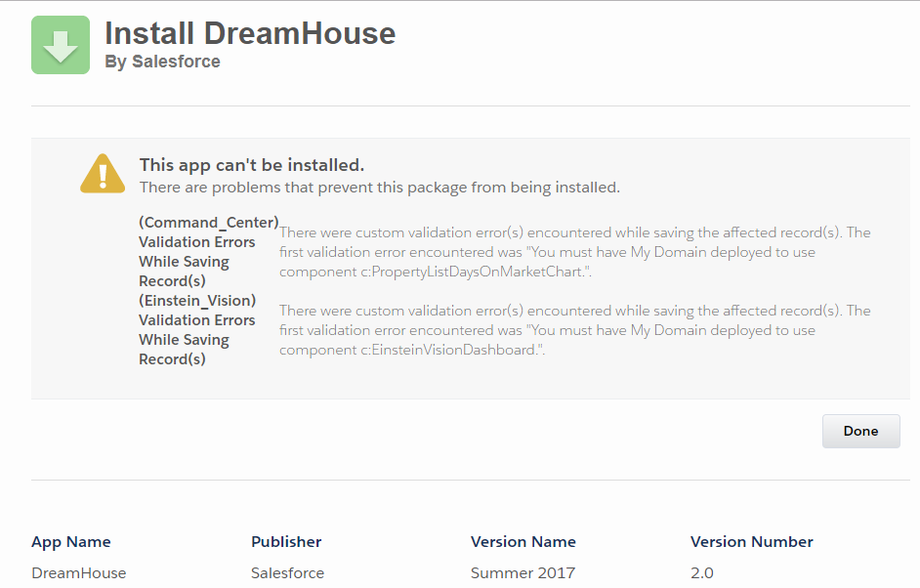Click the '(Command_Center)' error label
Image resolution: width=920 pixels, height=588 pixels.
(208, 223)
